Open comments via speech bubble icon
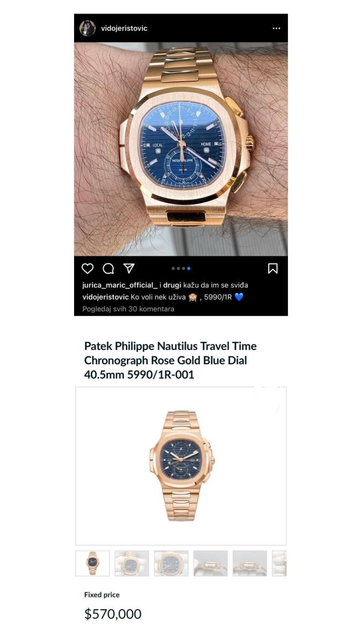Viewport: 362px width, 644px height. (108, 268)
